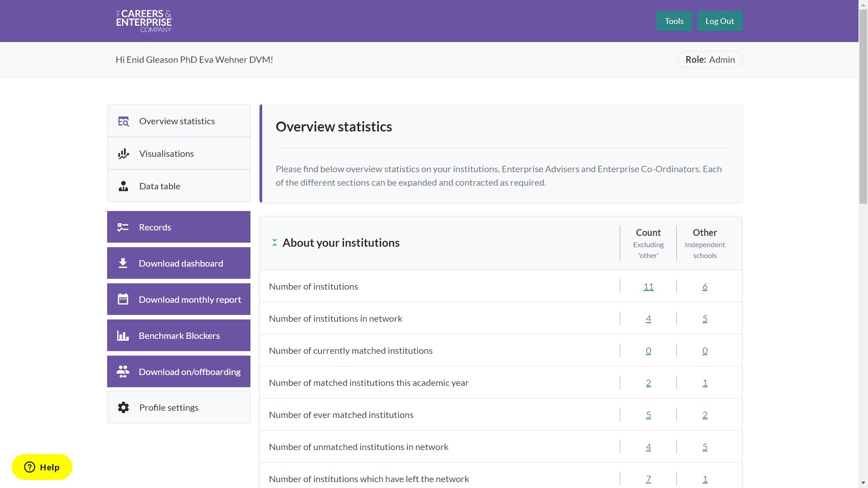Open the Visualisations menu item
Image resolution: width=868 pixels, height=488 pixels.
[179, 154]
